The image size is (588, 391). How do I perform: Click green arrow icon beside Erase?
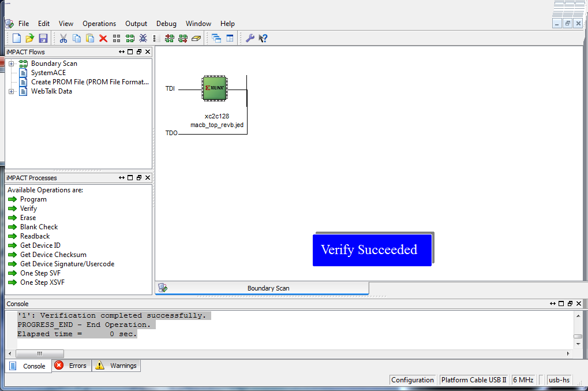[12, 218]
